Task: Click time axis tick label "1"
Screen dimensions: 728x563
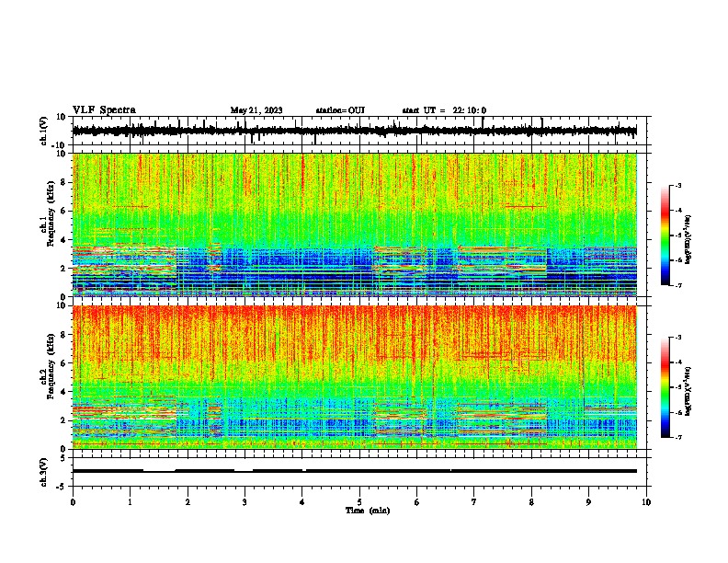Action: click(x=130, y=502)
